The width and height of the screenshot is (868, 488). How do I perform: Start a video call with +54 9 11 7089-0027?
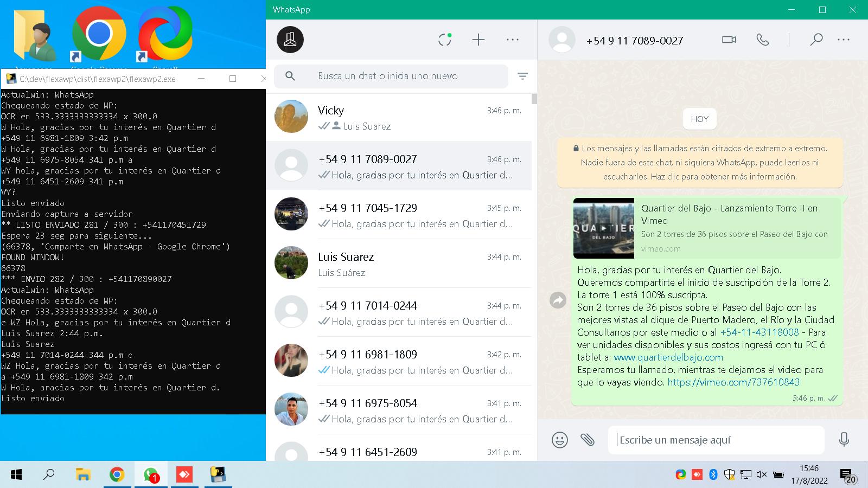(x=729, y=40)
